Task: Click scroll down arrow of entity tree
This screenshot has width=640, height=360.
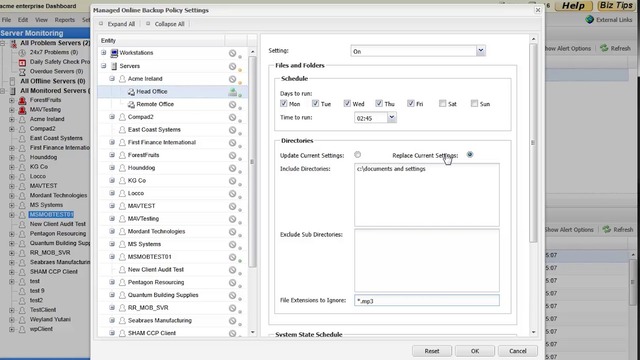Action: click(x=252, y=332)
